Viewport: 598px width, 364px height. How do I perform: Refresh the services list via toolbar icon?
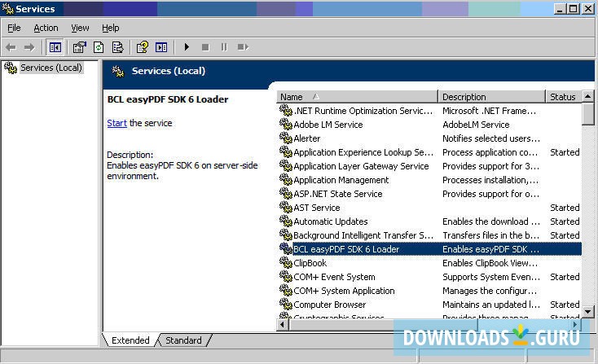pyautogui.click(x=99, y=47)
